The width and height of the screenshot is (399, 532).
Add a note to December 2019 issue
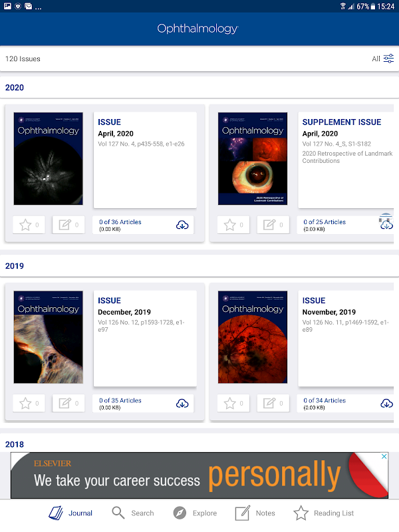point(68,403)
